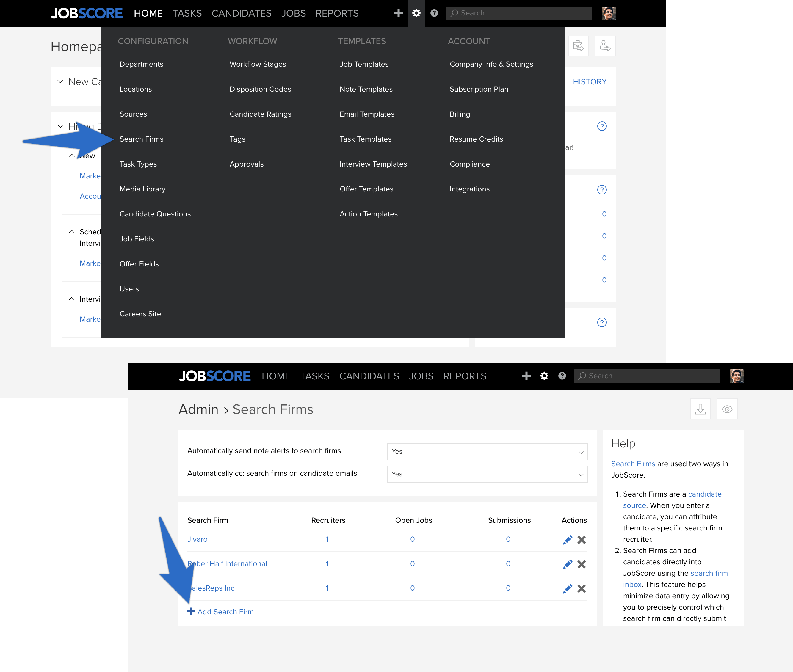Choose Email Templates from Templates menu
This screenshot has width=793, height=672.
point(366,114)
